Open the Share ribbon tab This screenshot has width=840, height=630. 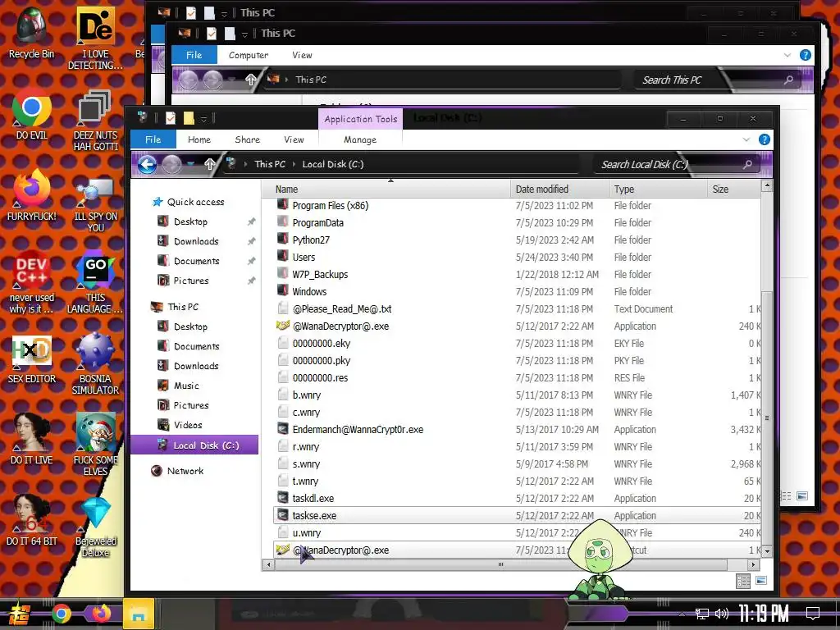[x=248, y=139]
